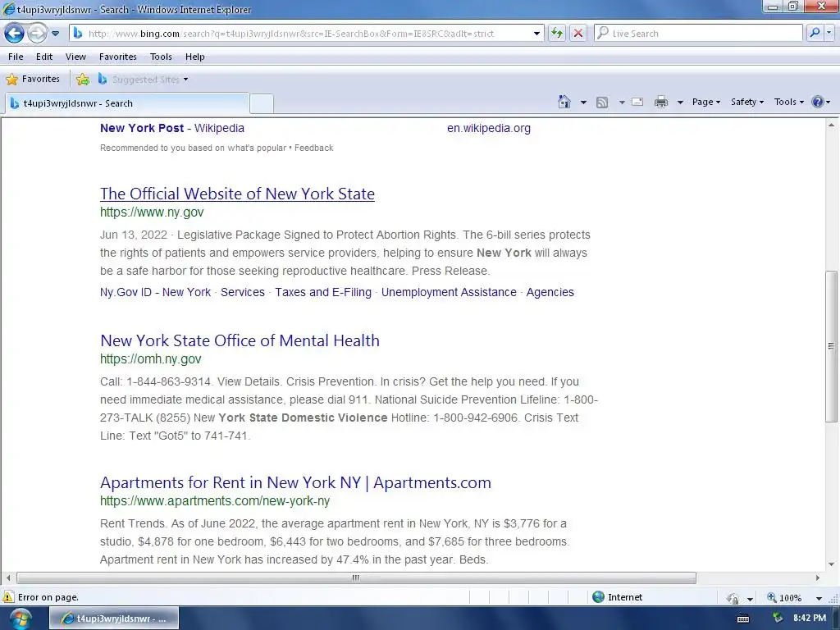
Task: Click the Print icon
Action: [661, 102]
